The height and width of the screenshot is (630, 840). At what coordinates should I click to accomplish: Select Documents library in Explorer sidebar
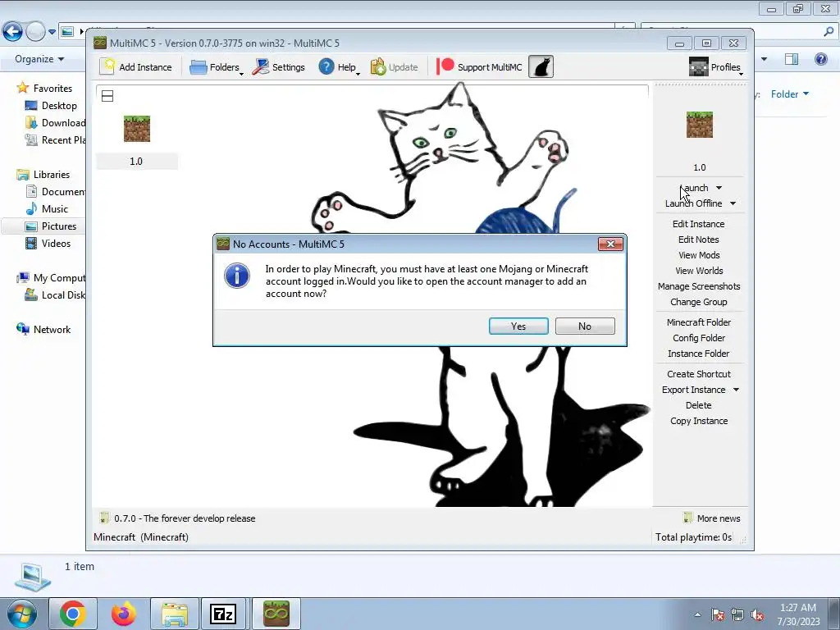click(x=55, y=191)
